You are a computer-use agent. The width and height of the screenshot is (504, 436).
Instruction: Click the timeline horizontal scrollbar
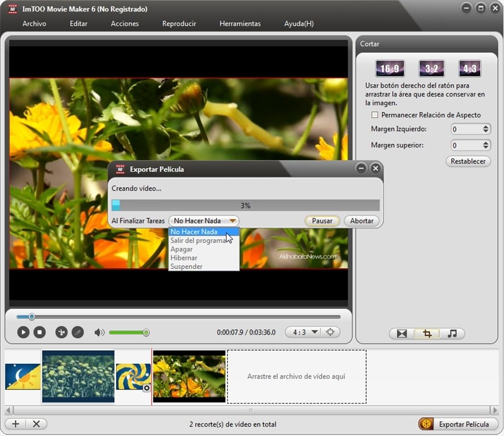pos(251,410)
